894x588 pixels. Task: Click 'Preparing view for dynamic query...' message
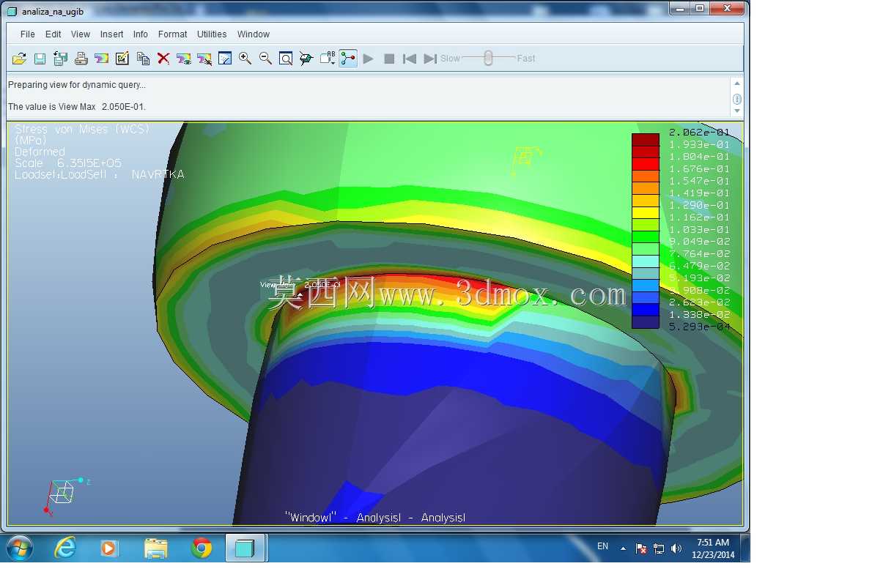pos(77,85)
